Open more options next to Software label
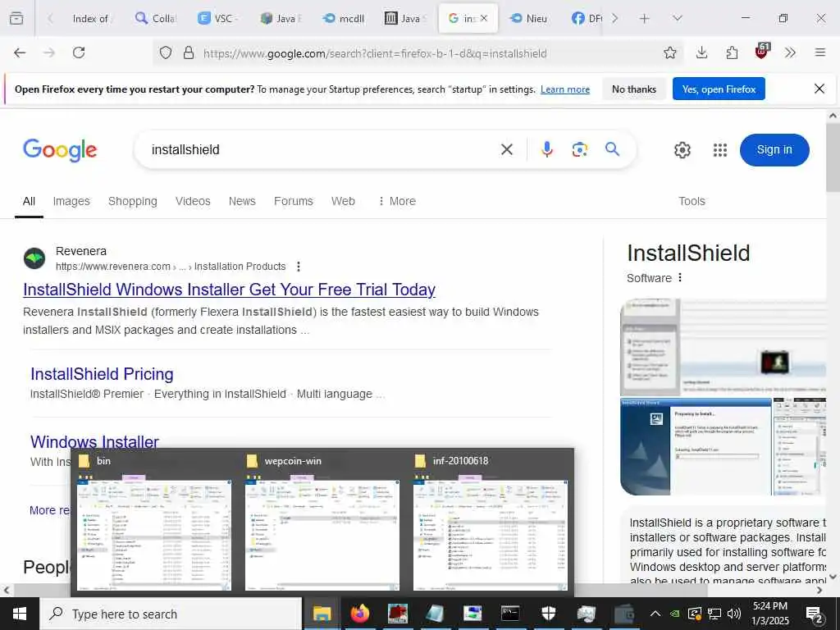 pos(680,277)
